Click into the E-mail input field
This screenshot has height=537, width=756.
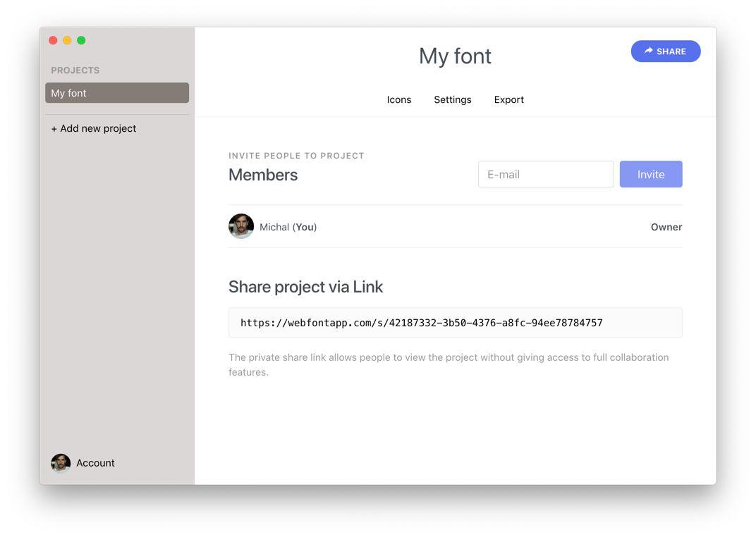tap(545, 174)
